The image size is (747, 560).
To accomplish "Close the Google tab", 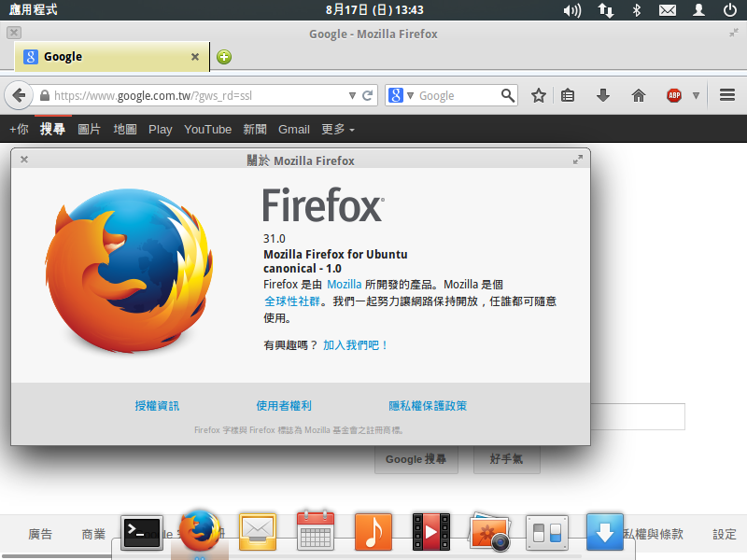I will tap(195, 57).
